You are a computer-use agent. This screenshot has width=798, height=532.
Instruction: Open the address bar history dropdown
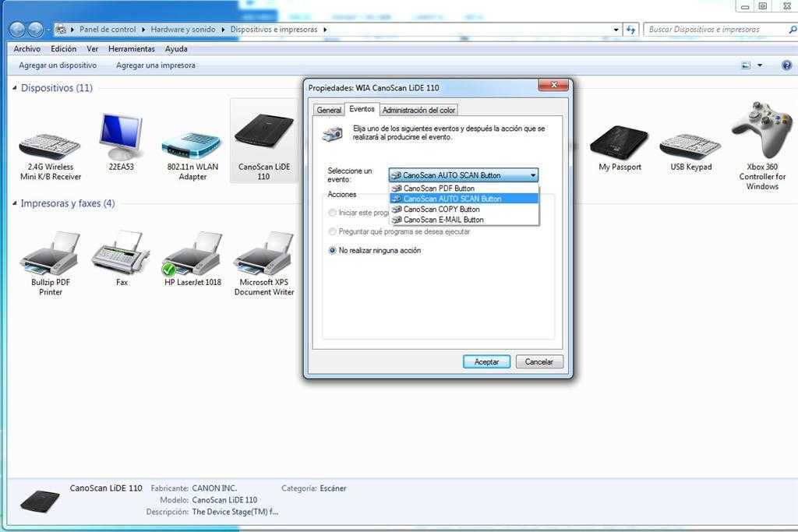click(x=616, y=30)
